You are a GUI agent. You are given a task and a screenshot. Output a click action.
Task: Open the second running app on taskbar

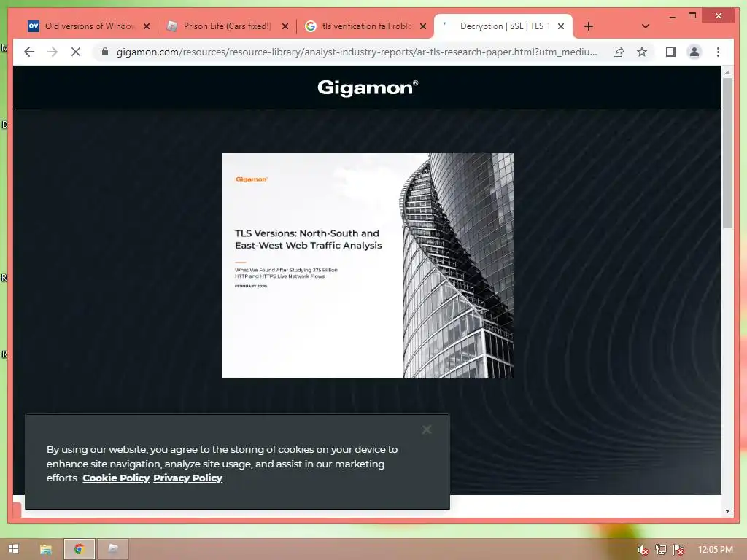[x=113, y=549]
